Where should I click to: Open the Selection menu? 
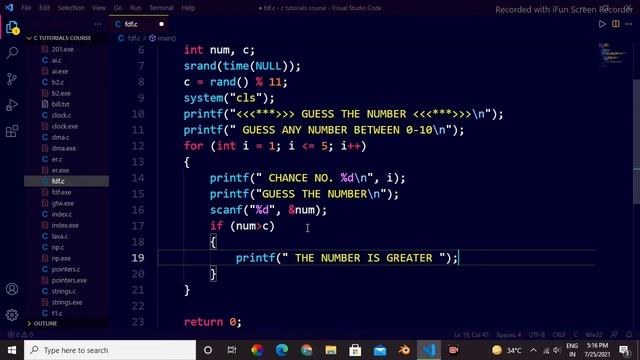(x=71, y=8)
